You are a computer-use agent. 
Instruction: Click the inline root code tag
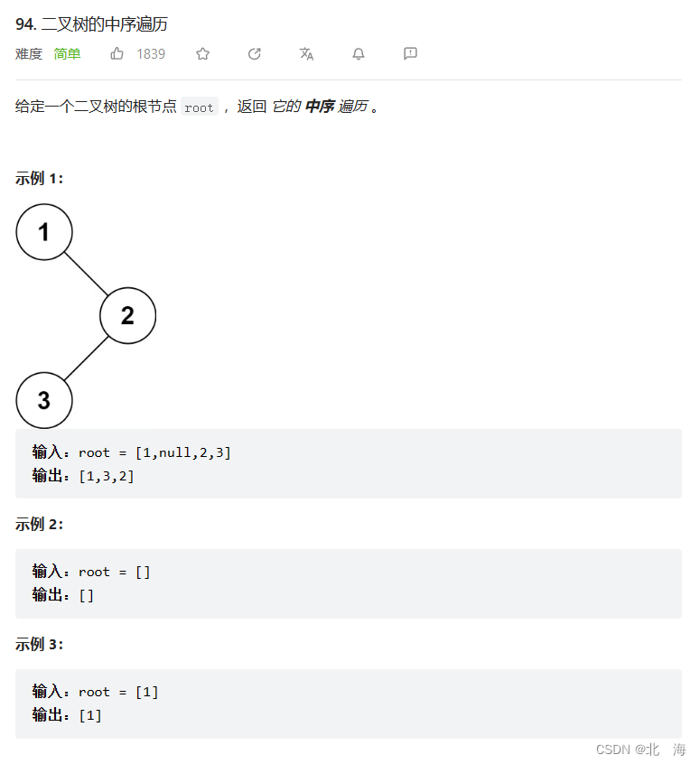pos(199,107)
